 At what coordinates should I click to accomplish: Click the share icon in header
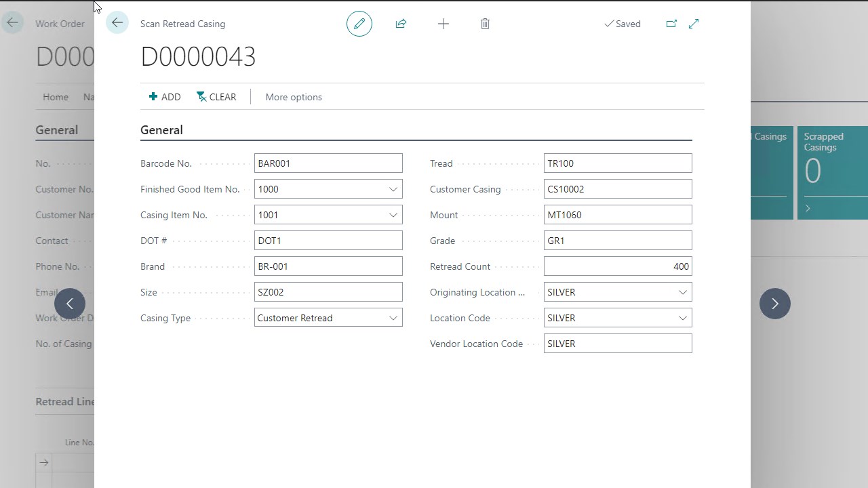(401, 24)
